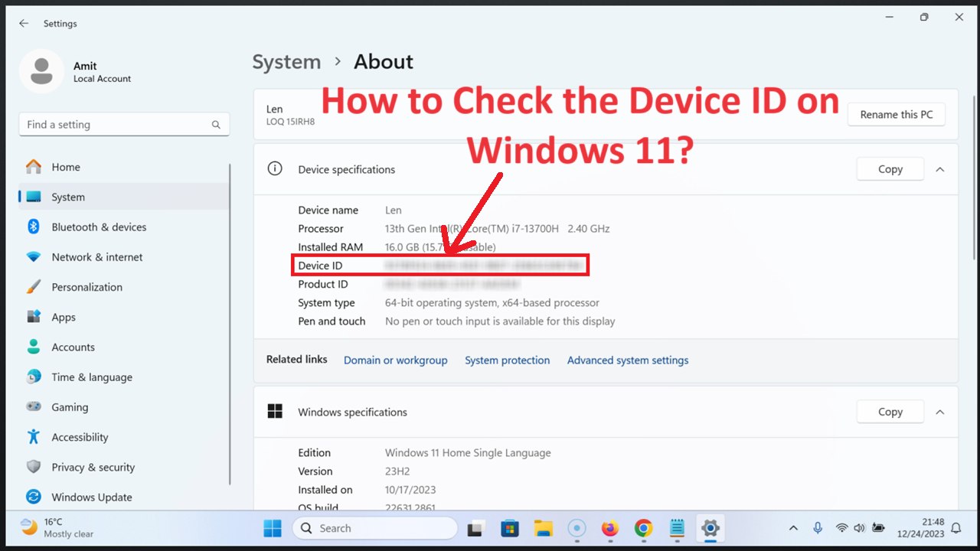Click the Accounts person icon
This screenshot has width=980, height=551.
tap(34, 347)
